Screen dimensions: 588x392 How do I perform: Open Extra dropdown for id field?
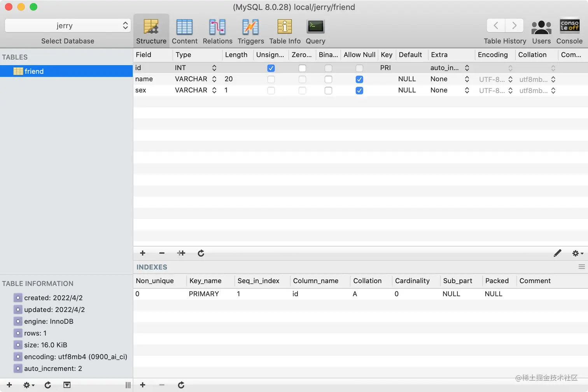[x=467, y=68]
